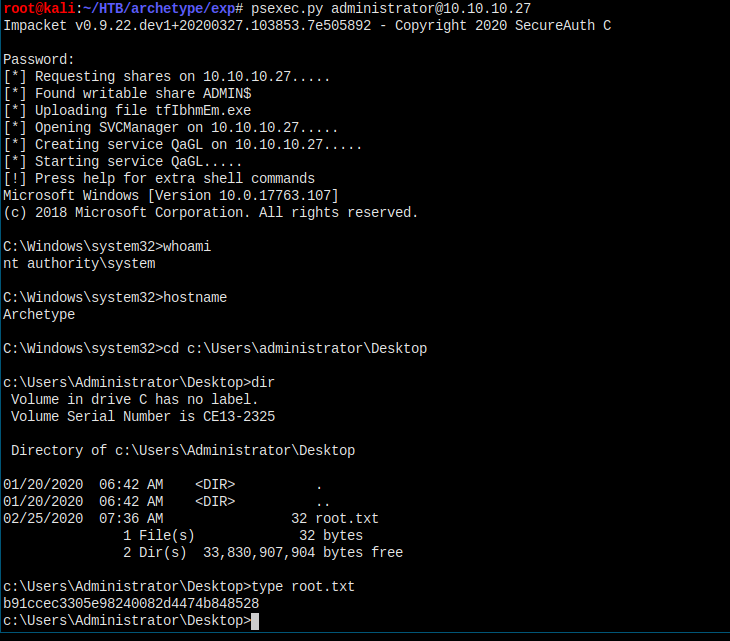The height and width of the screenshot is (641, 730).
Task: Select the 'root.txt' file name in listing
Action: tap(347, 519)
